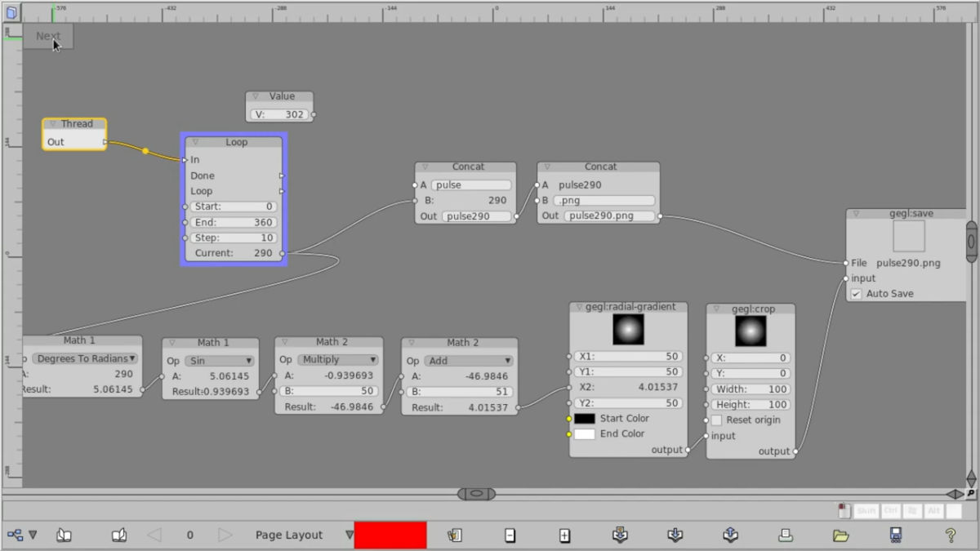Save the document with the disk icon
Viewport: 980px width, 551px height.
click(895, 535)
